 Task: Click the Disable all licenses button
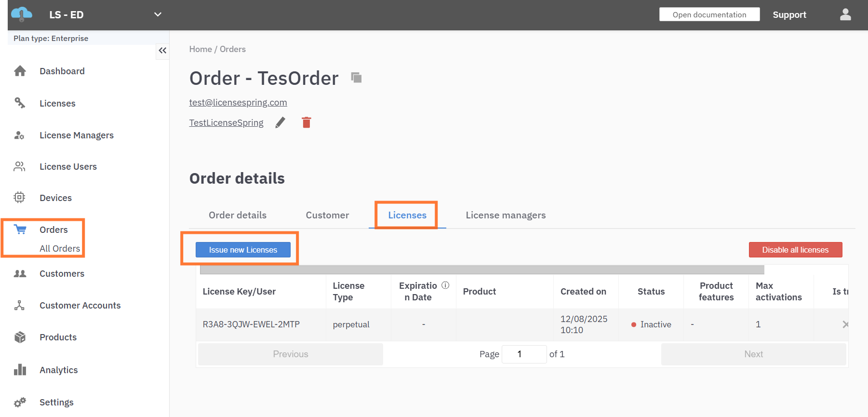[795, 250]
